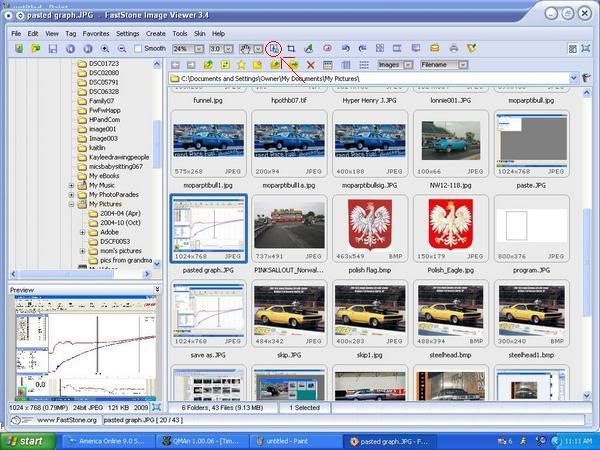Screen dimensions: 600x450
Task: Click the Delete red X icon
Action: (x=311, y=65)
